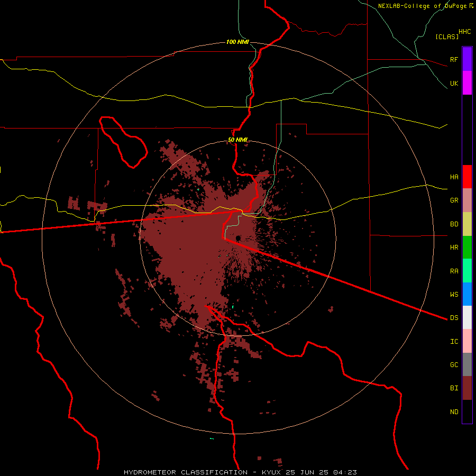Image resolution: width=476 pixels, height=476 pixels.
Task: Click the BD legend label
Action: click(454, 224)
